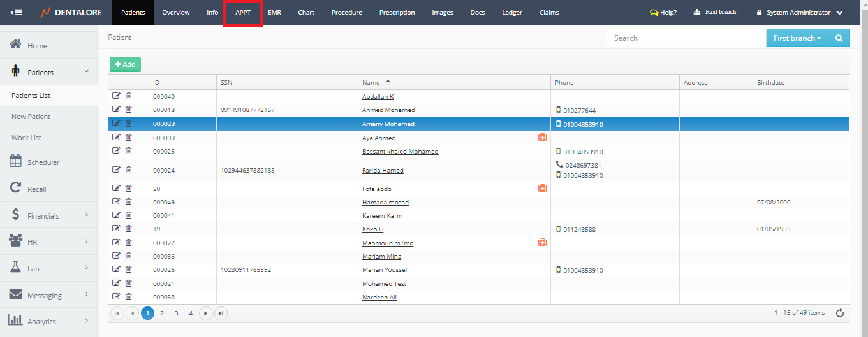Image resolution: width=868 pixels, height=337 pixels.
Task: Click into the Search input field
Action: click(686, 38)
